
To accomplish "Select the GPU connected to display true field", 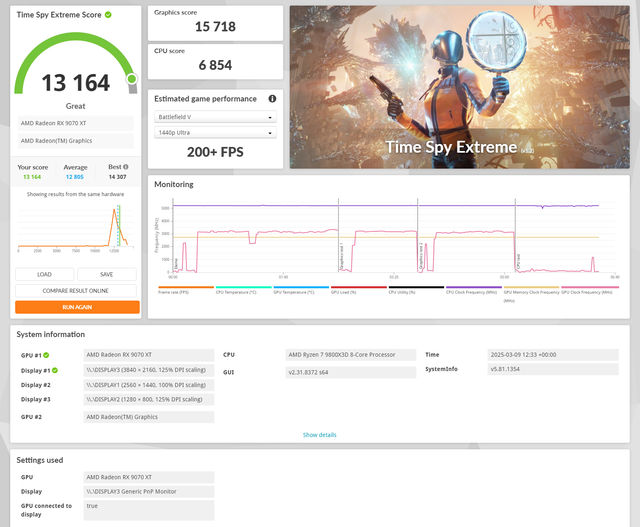I will (149, 510).
